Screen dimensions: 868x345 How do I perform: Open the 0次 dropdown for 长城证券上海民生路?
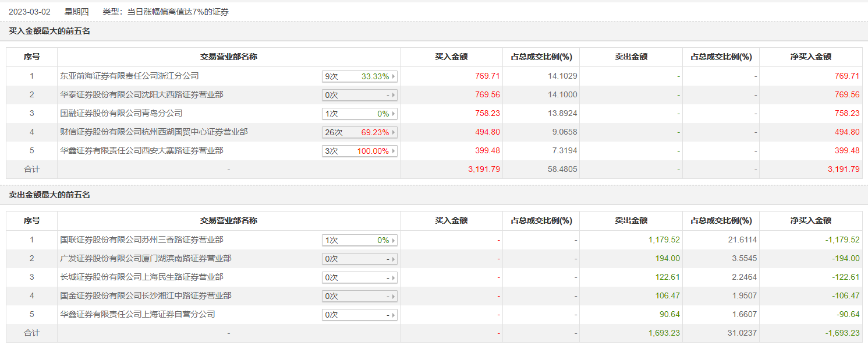point(359,277)
